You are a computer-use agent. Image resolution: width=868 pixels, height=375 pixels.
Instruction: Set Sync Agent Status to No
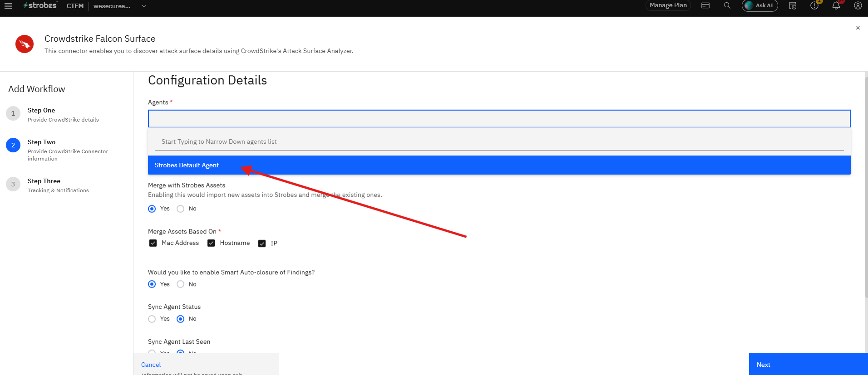[x=181, y=319]
